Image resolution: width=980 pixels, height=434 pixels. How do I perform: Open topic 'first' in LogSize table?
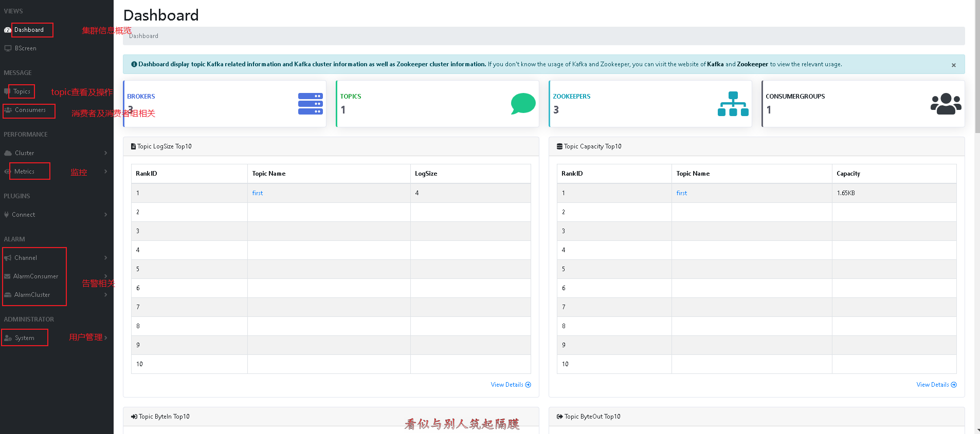coord(258,193)
